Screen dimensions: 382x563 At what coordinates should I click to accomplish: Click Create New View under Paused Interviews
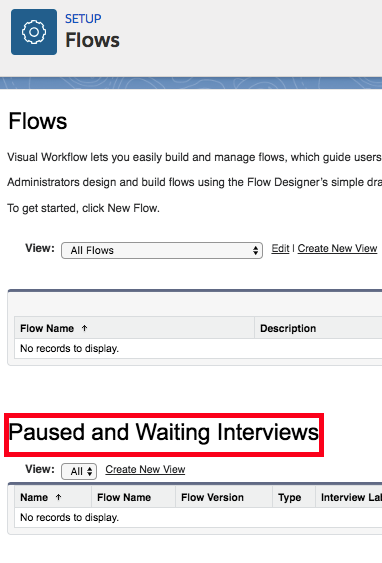tap(145, 469)
